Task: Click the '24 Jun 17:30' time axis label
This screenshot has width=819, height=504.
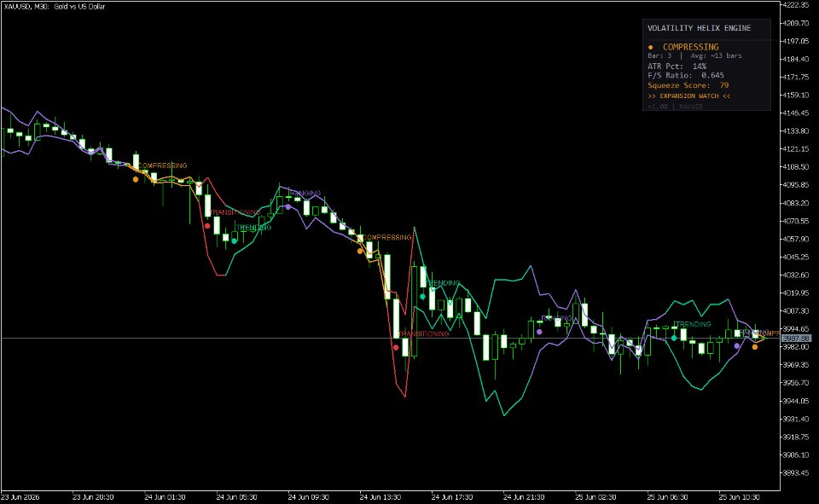Action: 452,497
